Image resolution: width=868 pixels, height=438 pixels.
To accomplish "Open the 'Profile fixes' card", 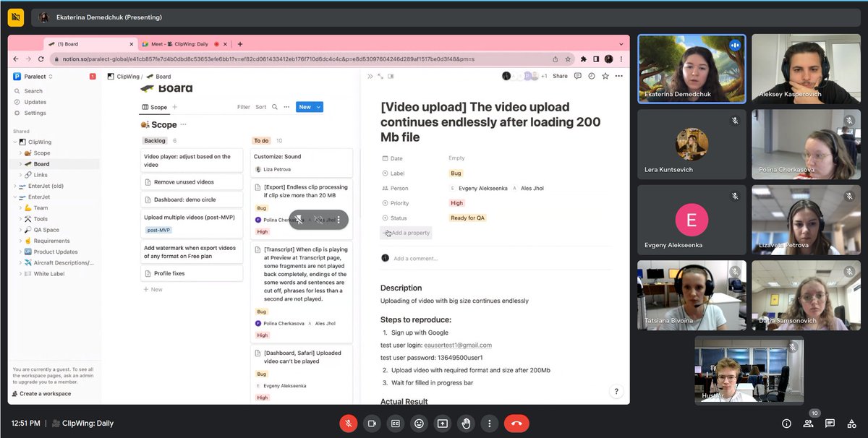I will point(192,274).
